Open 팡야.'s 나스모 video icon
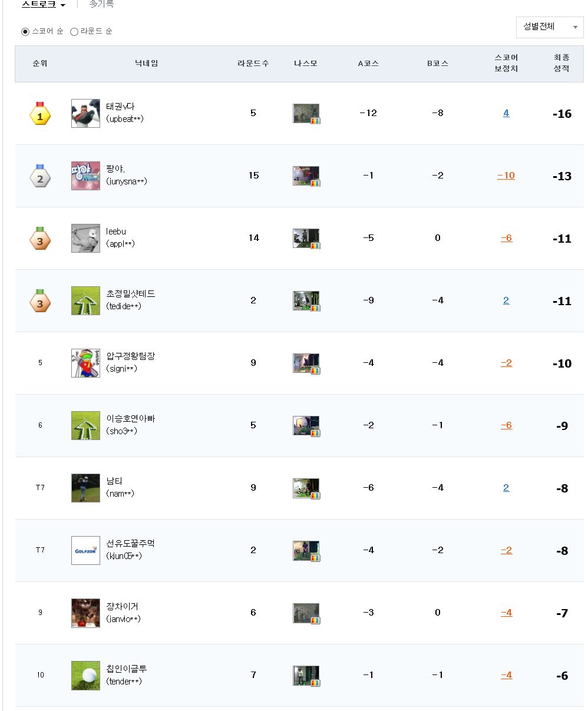This screenshot has width=588, height=711. tap(306, 176)
